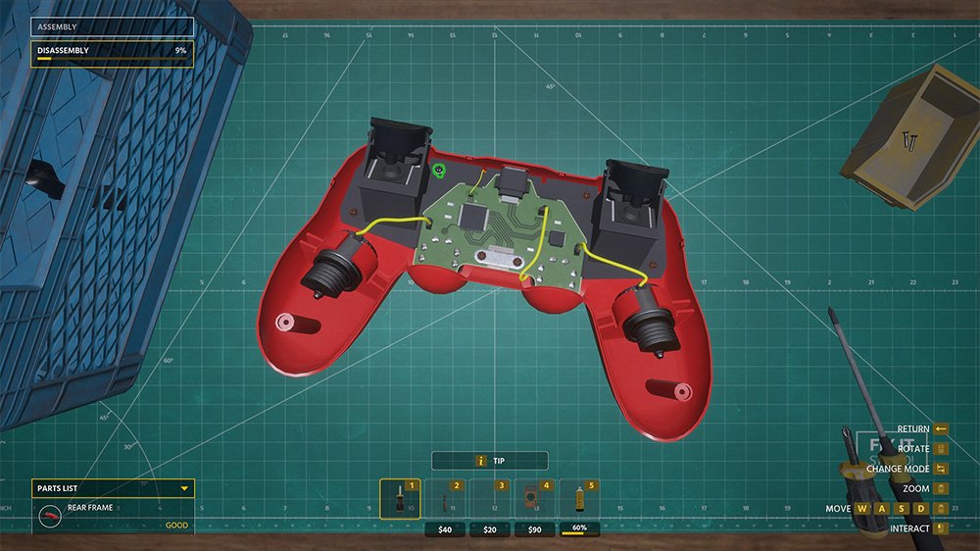980x551 pixels.
Task: Select the spray can in slot 5
Action: pos(579,499)
